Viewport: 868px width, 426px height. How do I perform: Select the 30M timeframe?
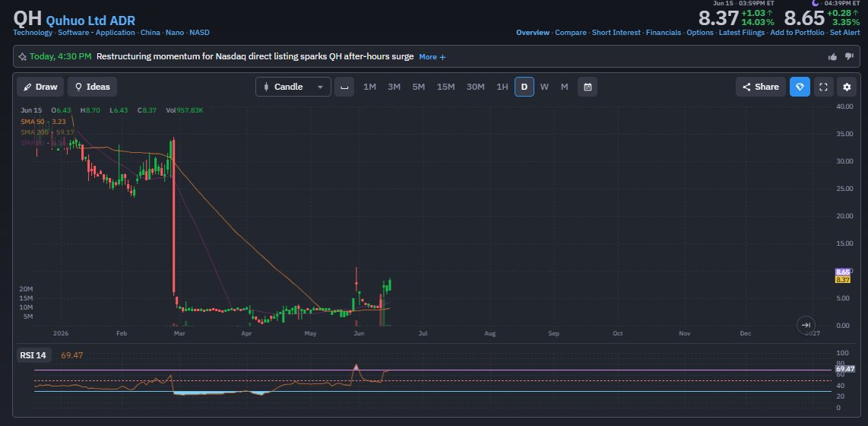click(x=476, y=87)
